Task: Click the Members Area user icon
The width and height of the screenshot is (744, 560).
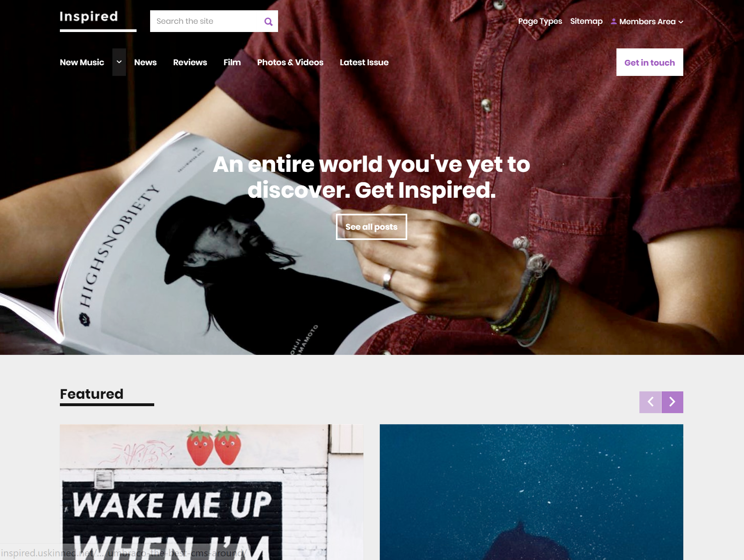Action: [614, 21]
